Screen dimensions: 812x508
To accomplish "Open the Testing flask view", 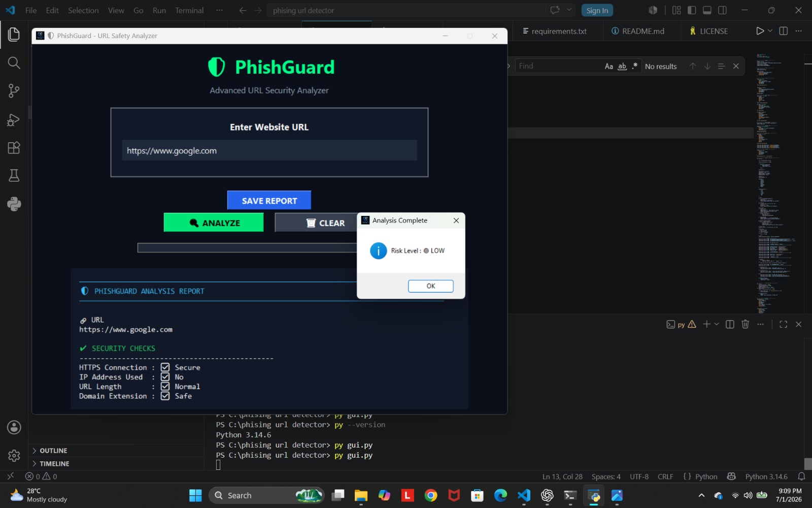I will click(14, 176).
